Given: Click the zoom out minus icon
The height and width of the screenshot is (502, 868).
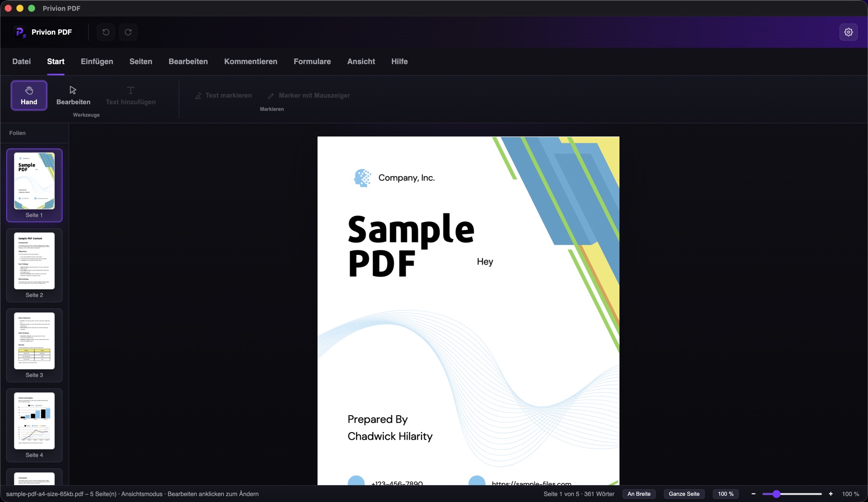Looking at the screenshot, I should click(753, 494).
